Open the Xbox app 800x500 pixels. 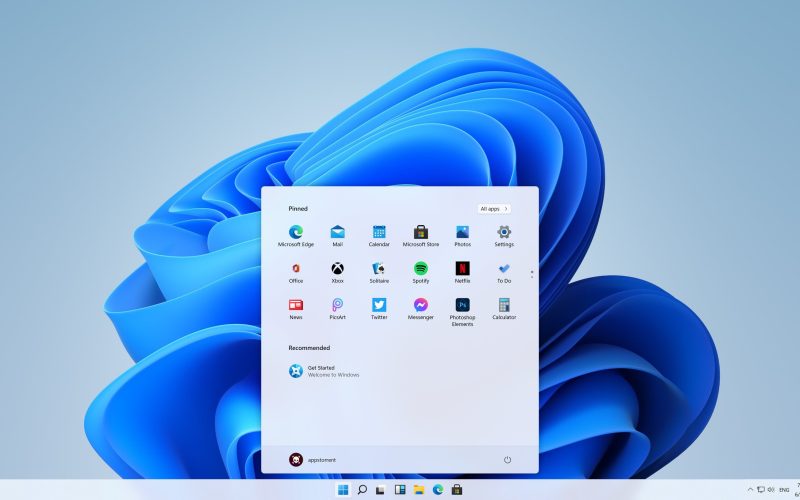coord(337,272)
